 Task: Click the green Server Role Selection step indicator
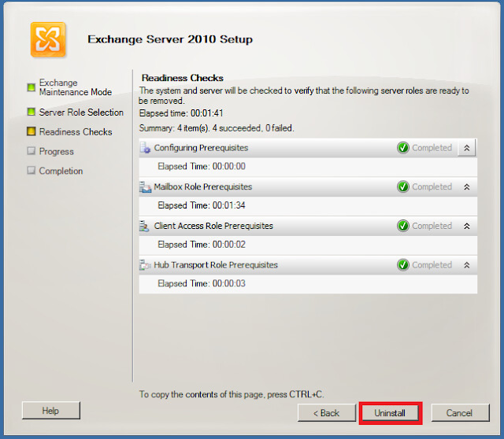(31, 112)
